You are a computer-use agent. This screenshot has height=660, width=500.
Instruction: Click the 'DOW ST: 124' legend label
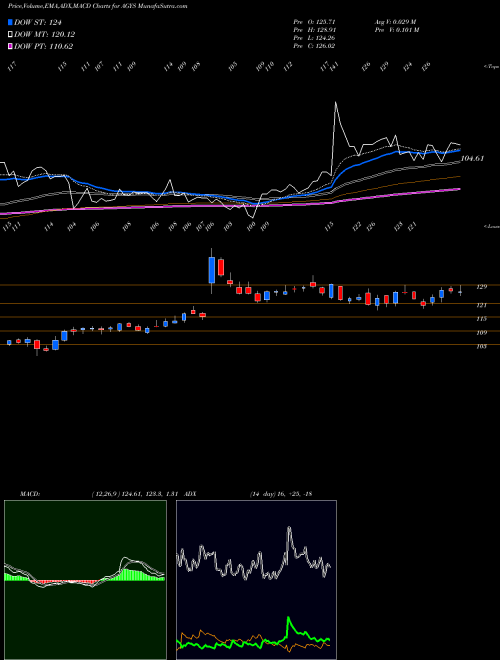pyautogui.click(x=38, y=22)
